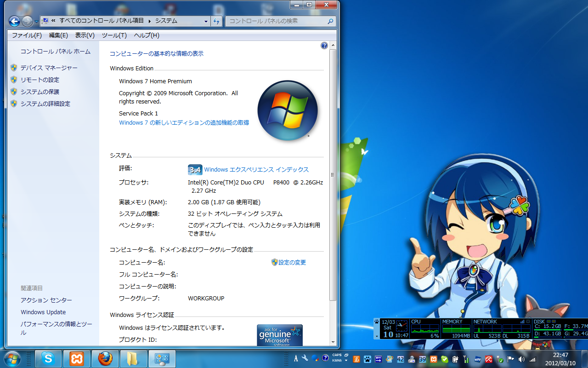Open Skype from the taskbar
This screenshot has width=588, height=368.
48,358
